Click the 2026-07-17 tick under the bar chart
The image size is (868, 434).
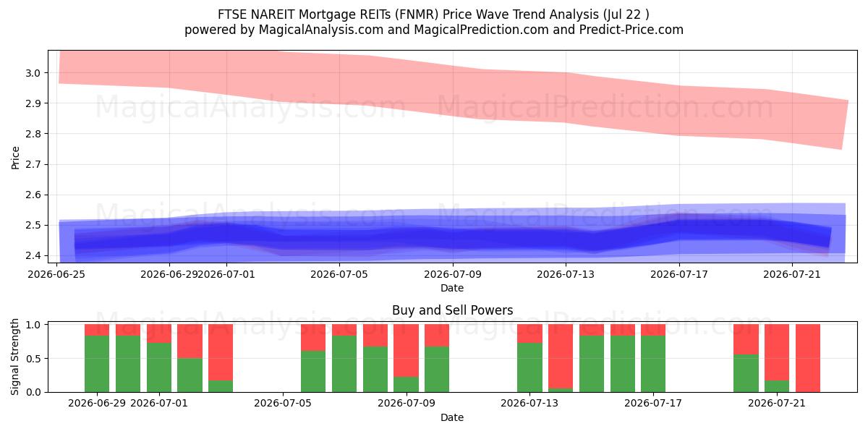tap(654, 404)
